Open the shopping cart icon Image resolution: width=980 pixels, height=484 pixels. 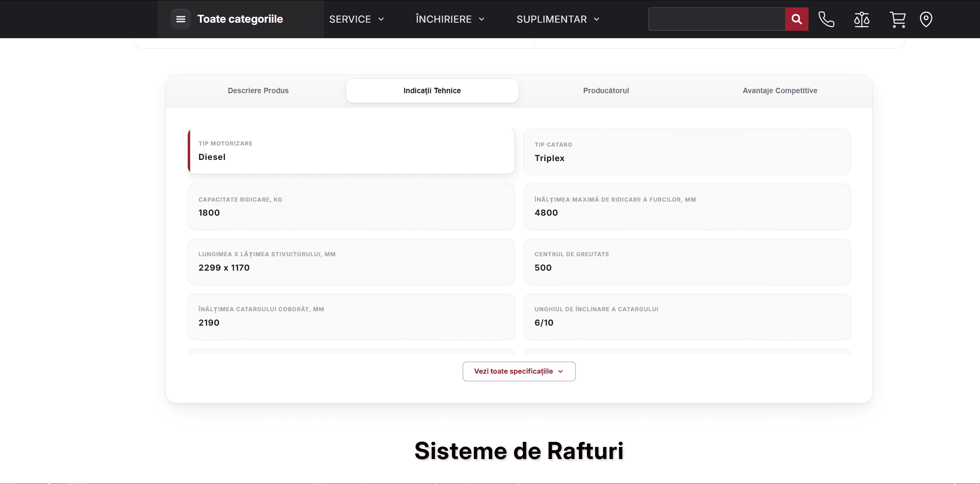coord(898,20)
